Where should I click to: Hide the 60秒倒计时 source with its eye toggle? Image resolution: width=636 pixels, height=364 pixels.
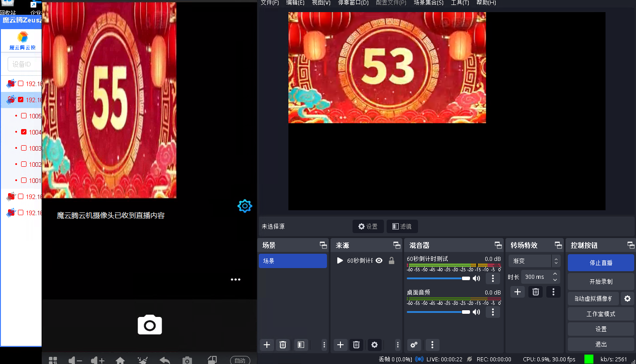click(379, 260)
